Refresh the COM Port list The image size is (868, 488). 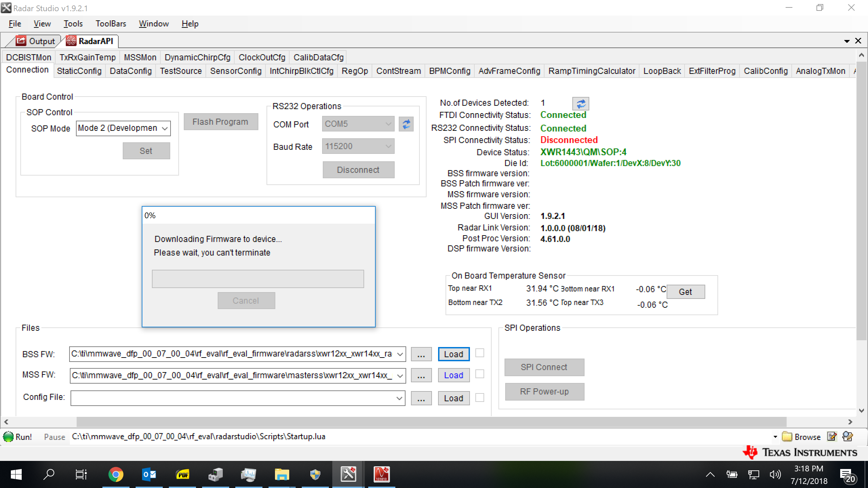tap(406, 124)
